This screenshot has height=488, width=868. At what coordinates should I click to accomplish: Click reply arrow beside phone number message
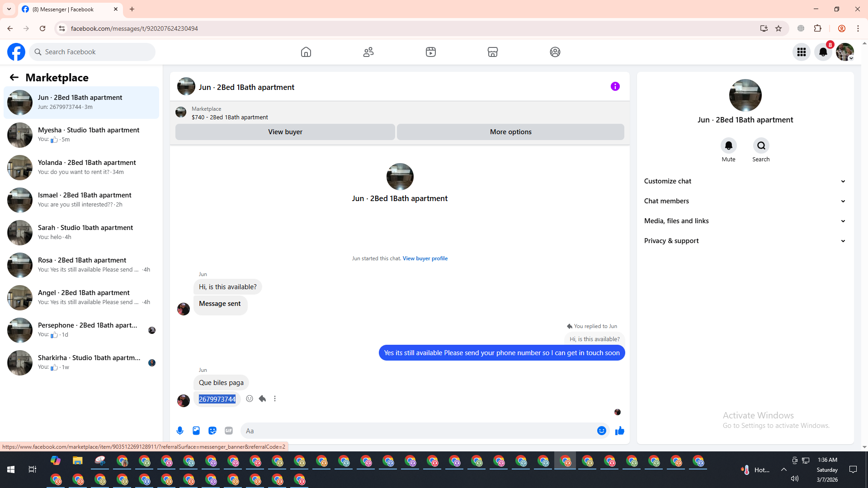coord(262,399)
